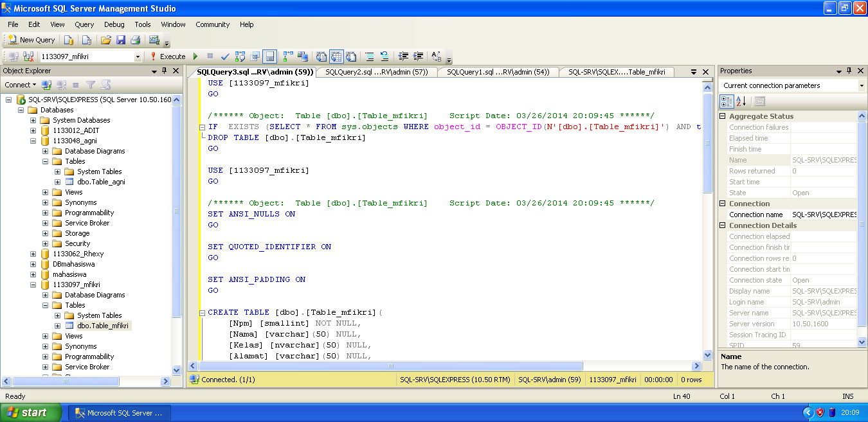Toggle Include Client Statistics
Image resolution: width=868 pixels, height=422 pixels.
point(302,57)
